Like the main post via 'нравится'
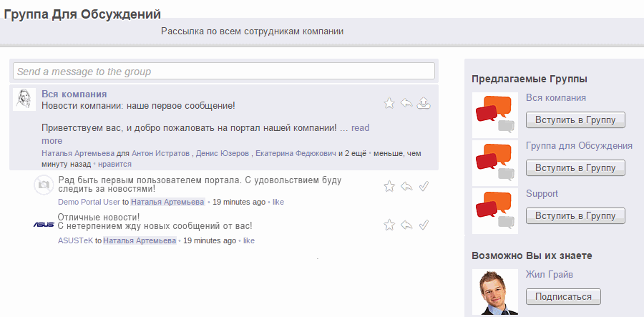644x317 pixels. [115, 165]
